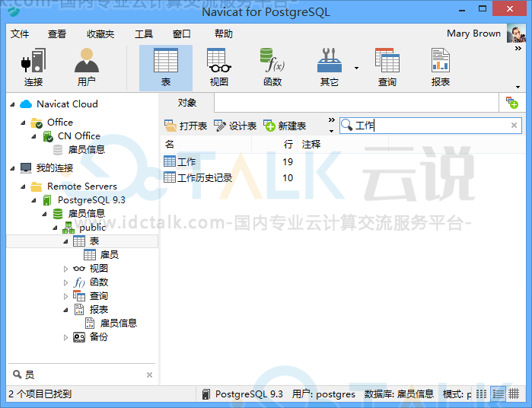The height and width of the screenshot is (408, 532).
Task: Sort by the 注释 column header
Action: pyautogui.click(x=342, y=145)
